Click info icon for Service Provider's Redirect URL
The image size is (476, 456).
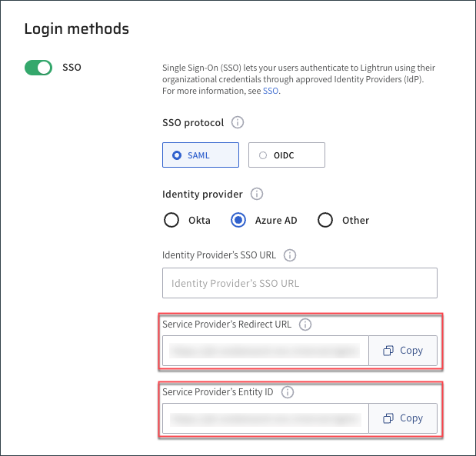click(305, 325)
